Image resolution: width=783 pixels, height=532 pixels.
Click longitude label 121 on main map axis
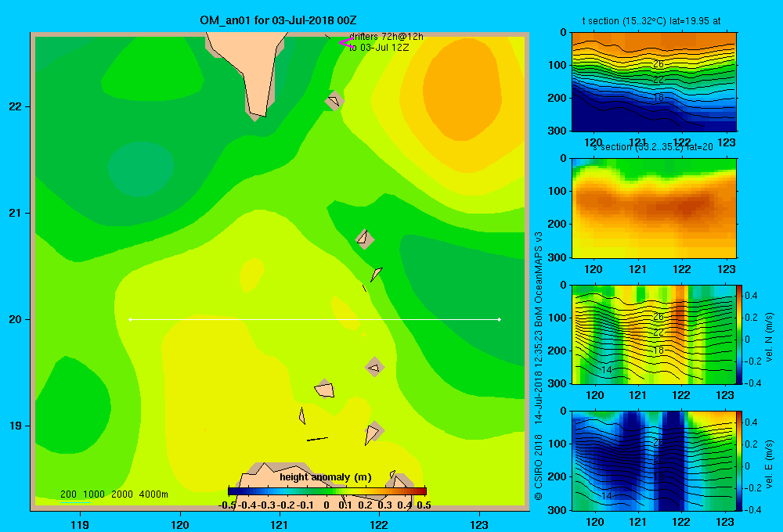[x=280, y=524]
